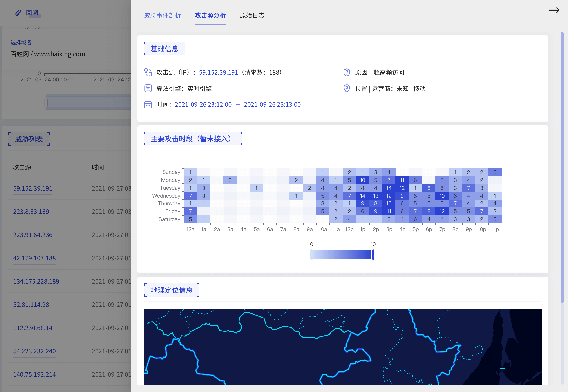Open 54.223.232.240 in threat list

34,351
